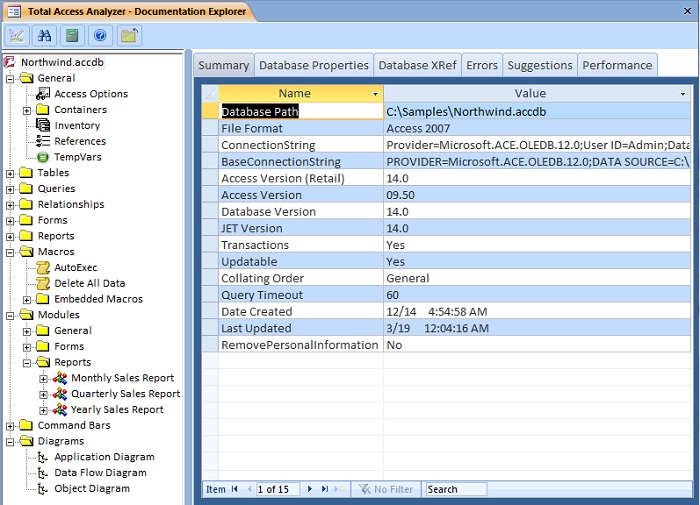This screenshot has height=505, width=700.
Task: Click the green book toolbar icon
Action: [x=72, y=35]
